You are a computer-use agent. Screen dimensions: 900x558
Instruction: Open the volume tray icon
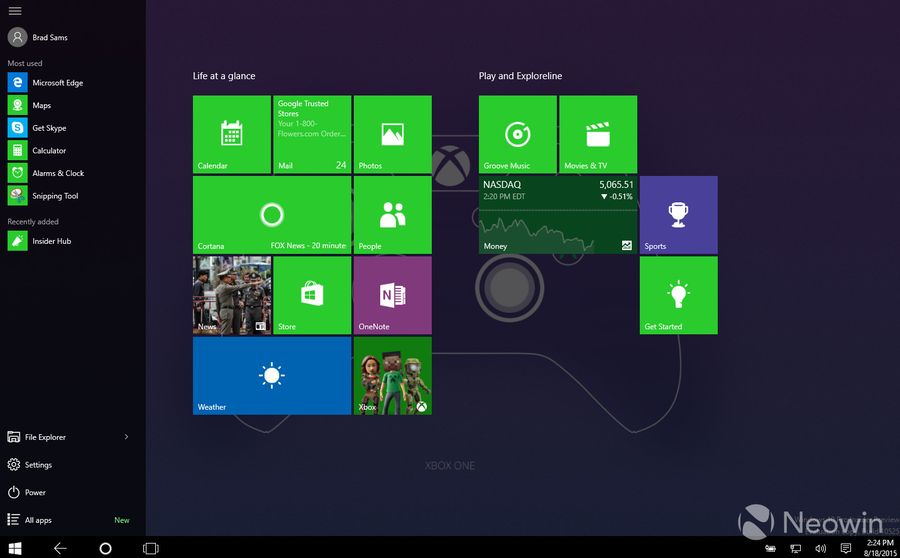(821, 548)
